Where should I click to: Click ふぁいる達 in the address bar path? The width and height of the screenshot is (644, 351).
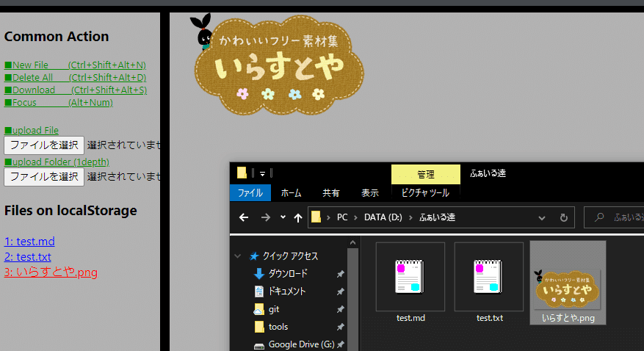437,217
